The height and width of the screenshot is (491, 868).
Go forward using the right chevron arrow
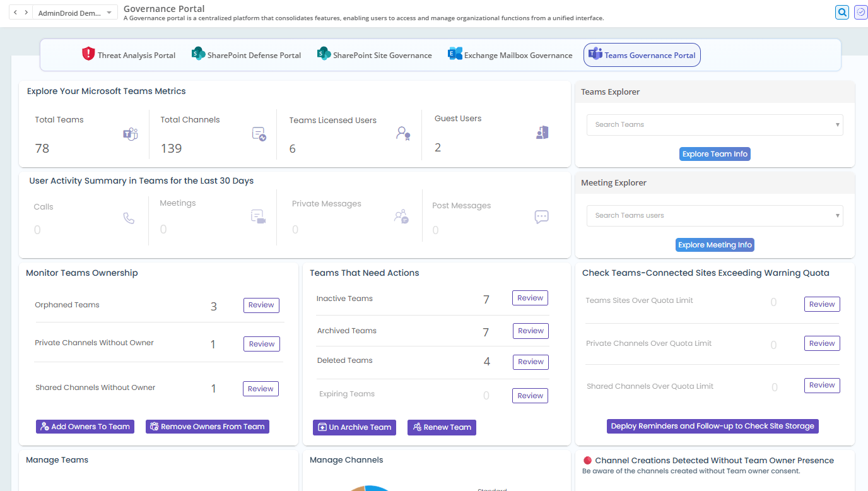[26, 13]
